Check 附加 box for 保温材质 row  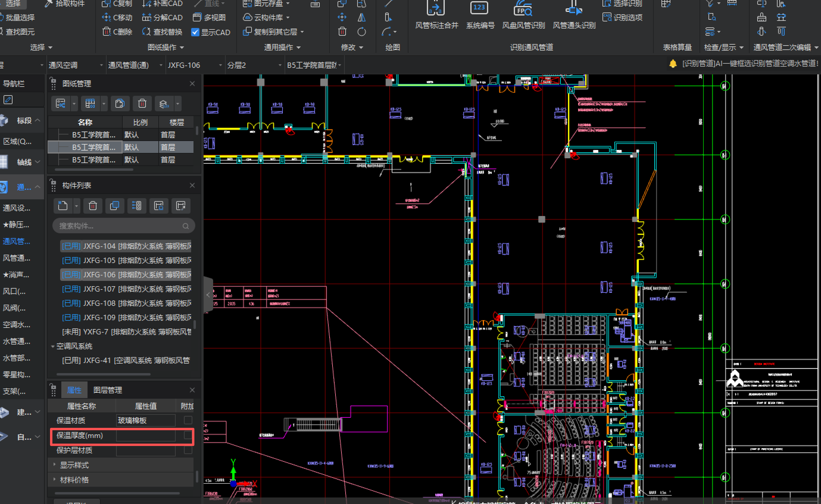188,420
